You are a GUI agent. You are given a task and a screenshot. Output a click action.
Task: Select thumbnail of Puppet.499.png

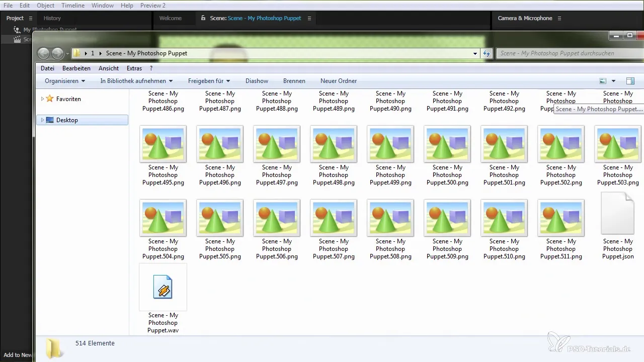point(390,144)
